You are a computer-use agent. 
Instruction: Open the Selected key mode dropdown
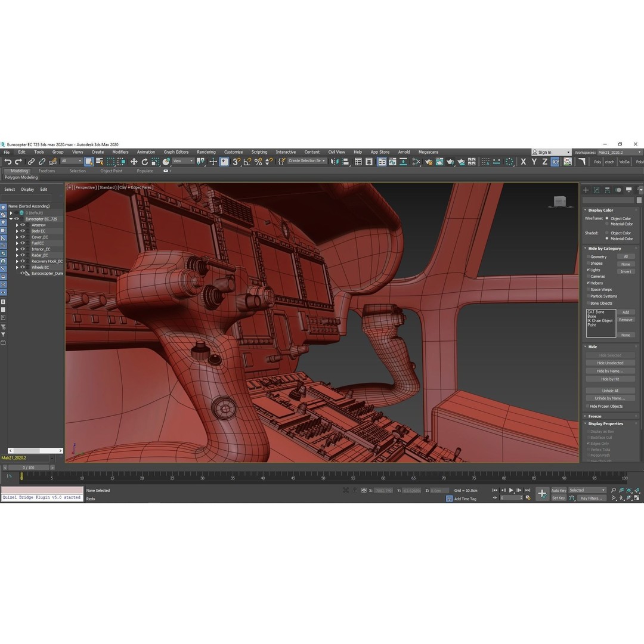587,490
